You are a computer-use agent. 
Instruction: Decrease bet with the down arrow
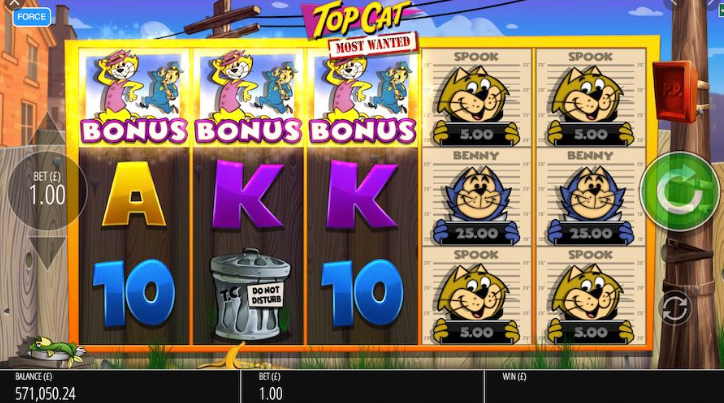click(47, 253)
